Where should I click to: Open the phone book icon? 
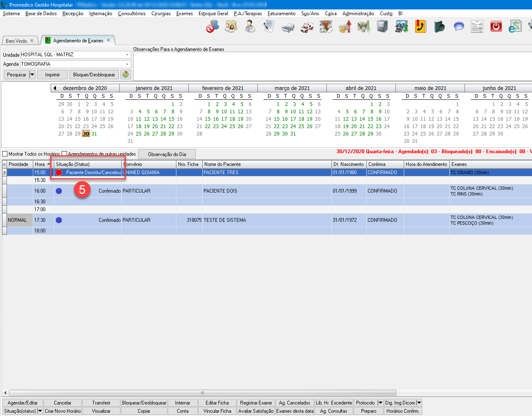(420, 27)
